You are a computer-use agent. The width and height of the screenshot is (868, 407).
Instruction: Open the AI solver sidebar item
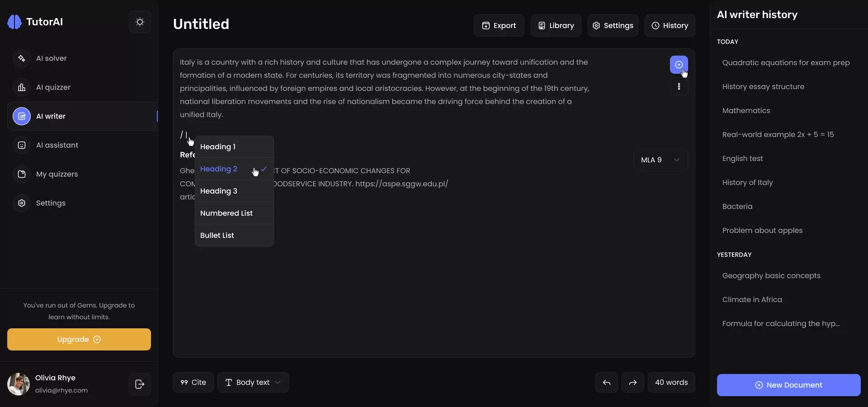pyautogui.click(x=51, y=58)
